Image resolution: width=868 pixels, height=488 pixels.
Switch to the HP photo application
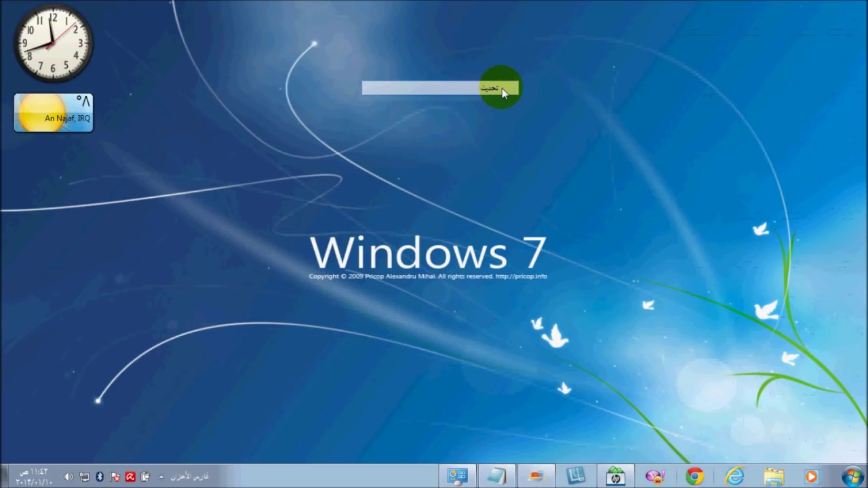(616, 476)
